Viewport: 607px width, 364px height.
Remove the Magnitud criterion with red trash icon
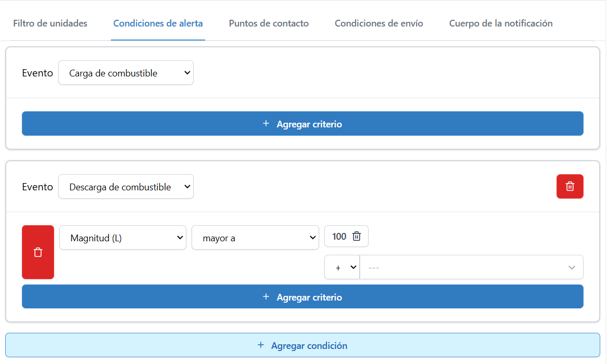pos(37,252)
